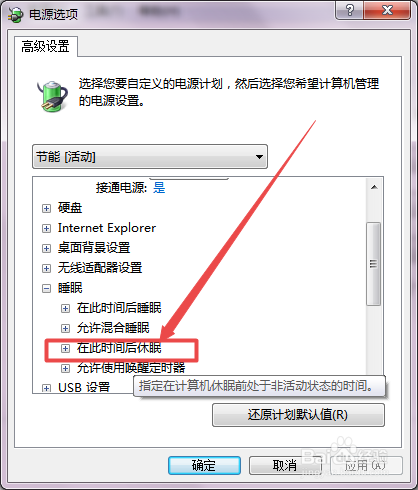Click 还原计划默认值(R) button

[x=298, y=415]
